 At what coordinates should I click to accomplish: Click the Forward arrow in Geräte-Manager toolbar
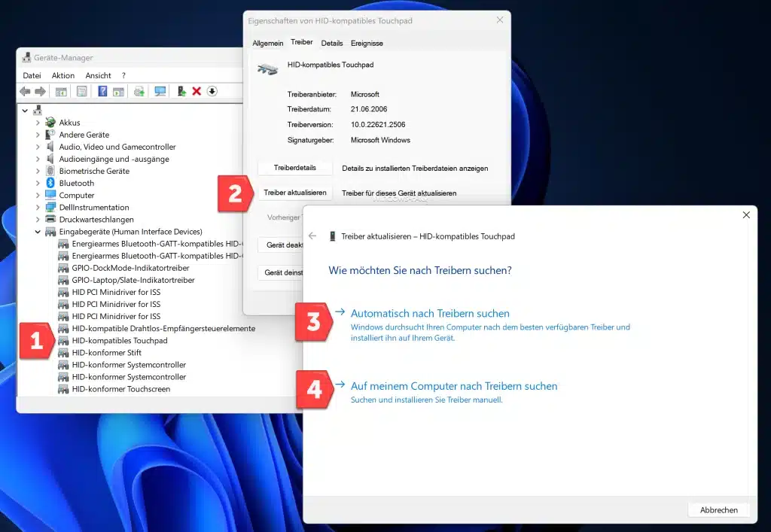coord(41,91)
